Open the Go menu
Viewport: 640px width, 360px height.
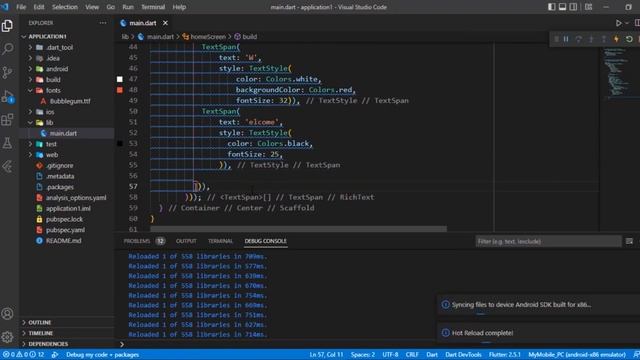click(111, 7)
